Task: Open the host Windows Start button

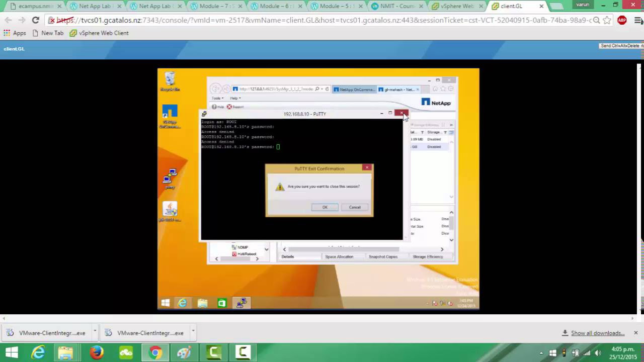Action: coord(11,352)
